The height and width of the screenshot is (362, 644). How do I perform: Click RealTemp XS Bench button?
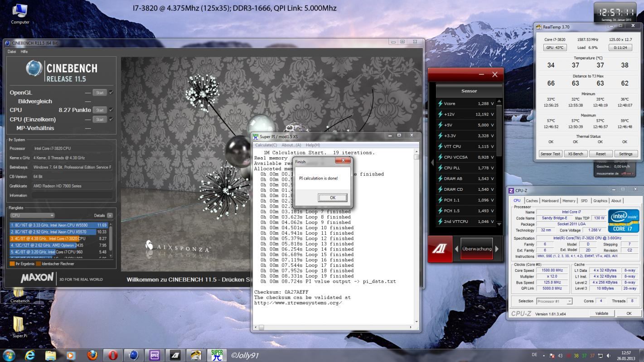pyautogui.click(x=576, y=154)
